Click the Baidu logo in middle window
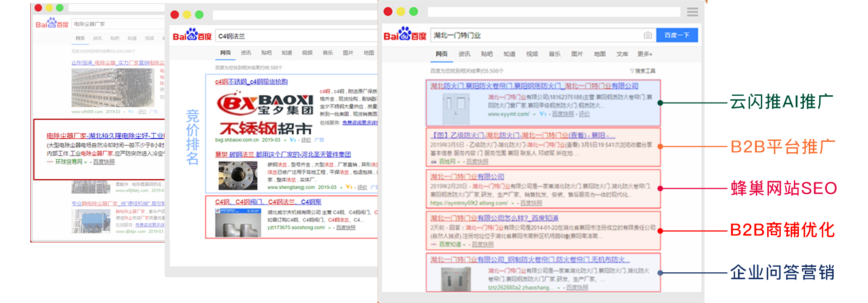The image size is (868, 303). point(192,35)
